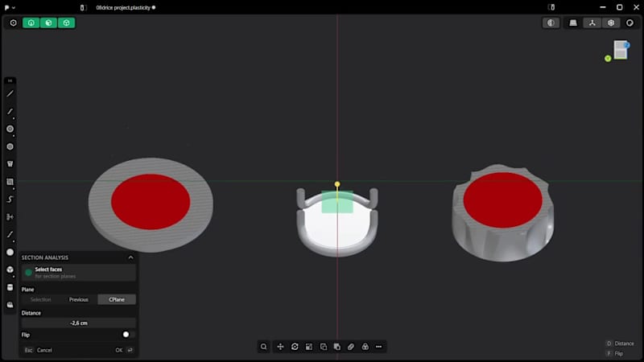Image resolution: width=644 pixels, height=362 pixels.
Task: Select the Circle tool in left toolbar
Action: coord(10,129)
